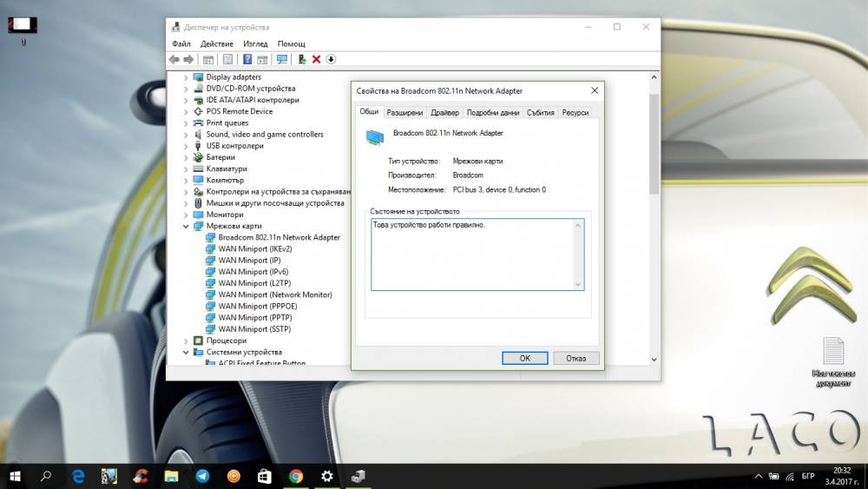Image resolution: width=868 pixels, height=489 pixels.
Task: Switch to the Подробни данни tab
Action: 493,112
